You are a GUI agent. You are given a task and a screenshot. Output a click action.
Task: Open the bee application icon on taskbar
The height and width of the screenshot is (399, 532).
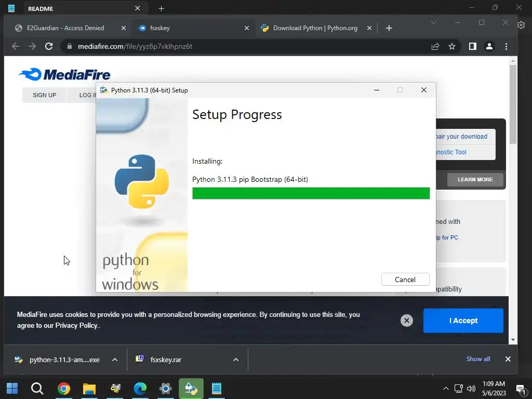click(115, 389)
